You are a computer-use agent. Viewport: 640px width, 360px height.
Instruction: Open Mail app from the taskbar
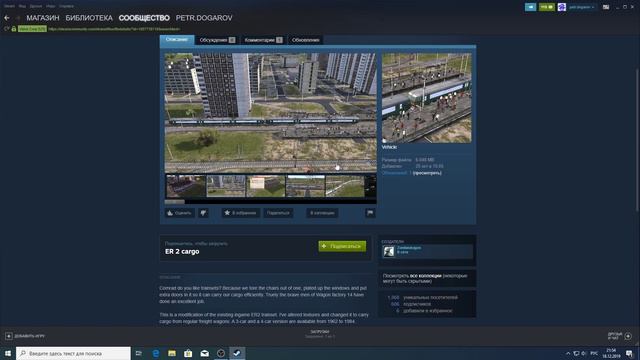pos(204,353)
